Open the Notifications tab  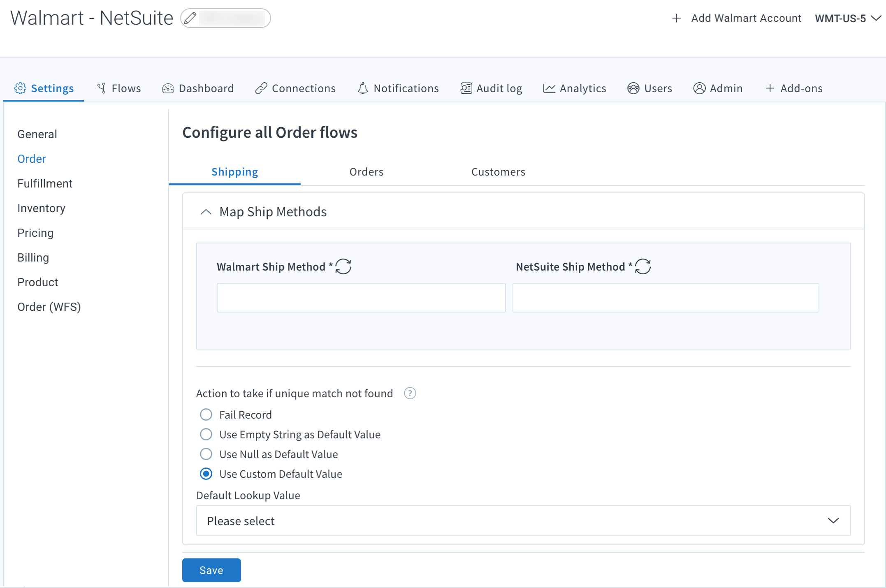coord(398,88)
